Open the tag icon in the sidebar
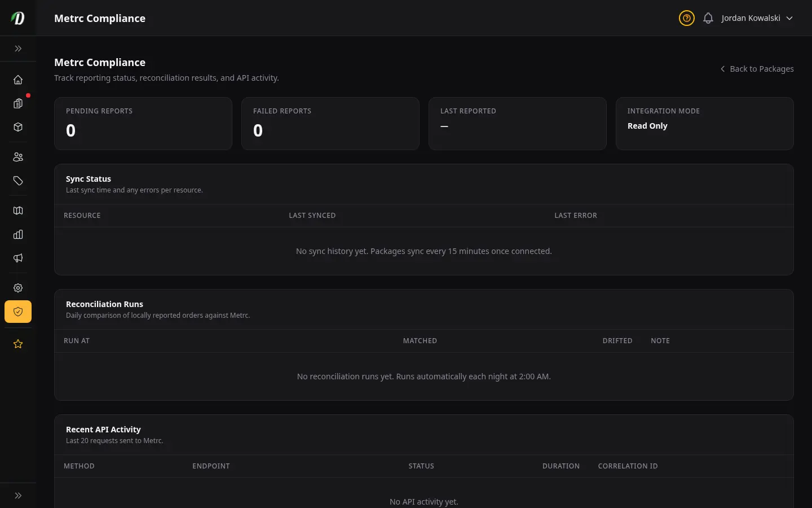The height and width of the screenshot is (508, 812). coord(18,181)
